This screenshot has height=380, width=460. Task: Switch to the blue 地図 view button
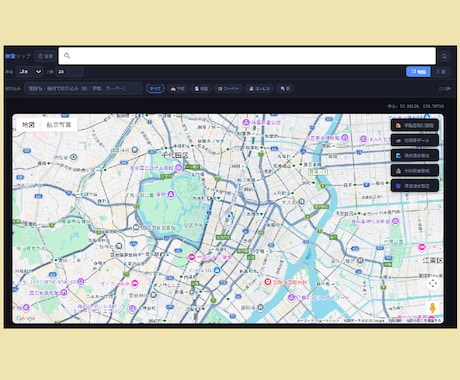point(418,72)
